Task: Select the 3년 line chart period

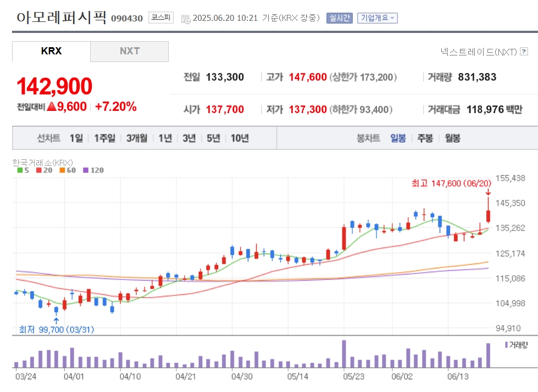Action: pyautogui.click(x=189, y=138)
